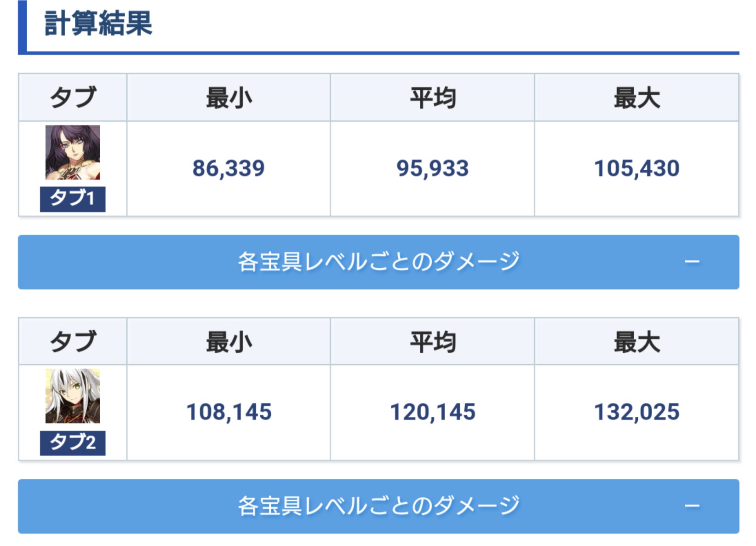Toggle the second 各宝具レベルごとのダメージ bar text
This screenshot has height=546, width=756.
378,506
